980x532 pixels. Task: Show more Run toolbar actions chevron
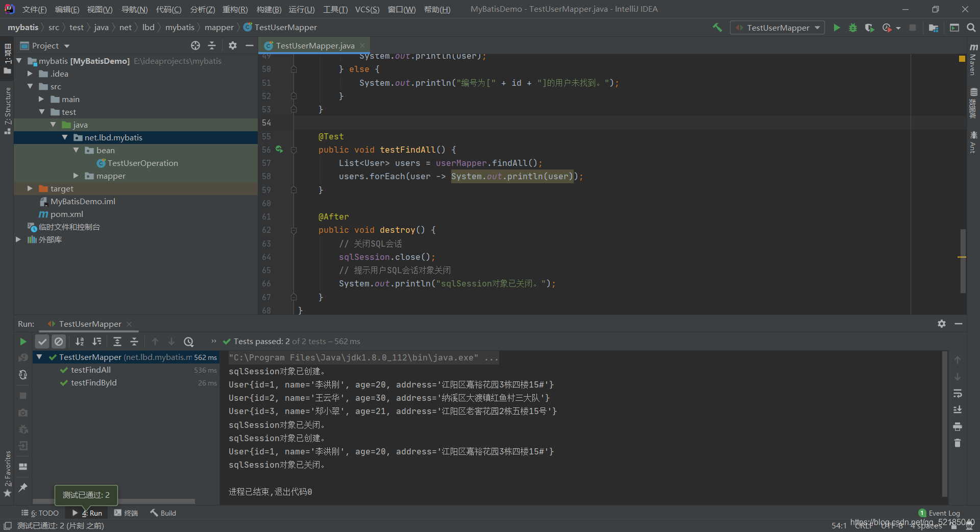(213, 342)
